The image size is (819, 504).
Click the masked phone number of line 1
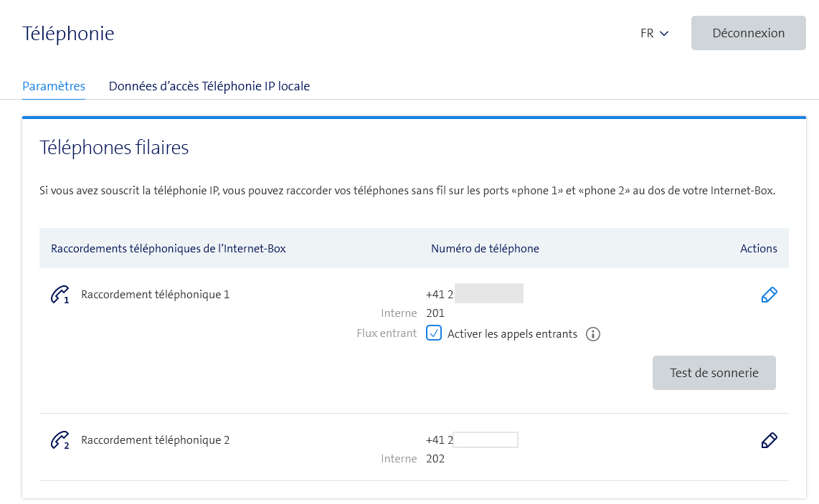coord(488,293)
